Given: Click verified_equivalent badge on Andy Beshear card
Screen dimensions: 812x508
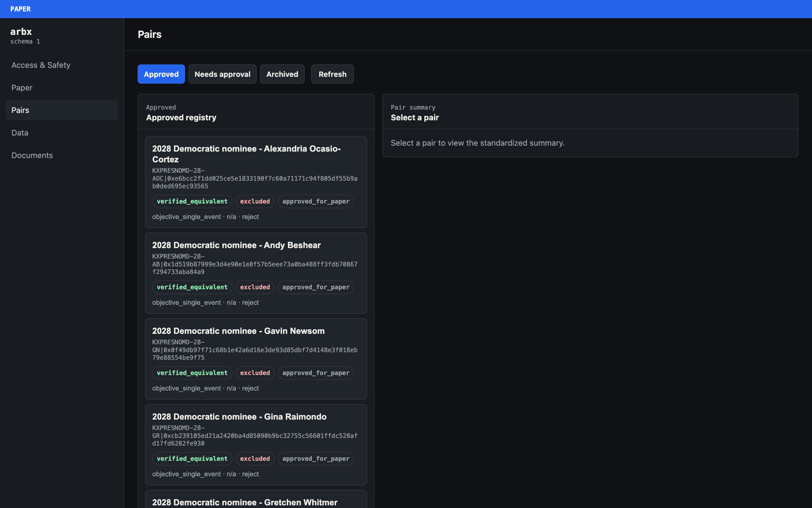Looking at the screenshot, I should point(192,288).
